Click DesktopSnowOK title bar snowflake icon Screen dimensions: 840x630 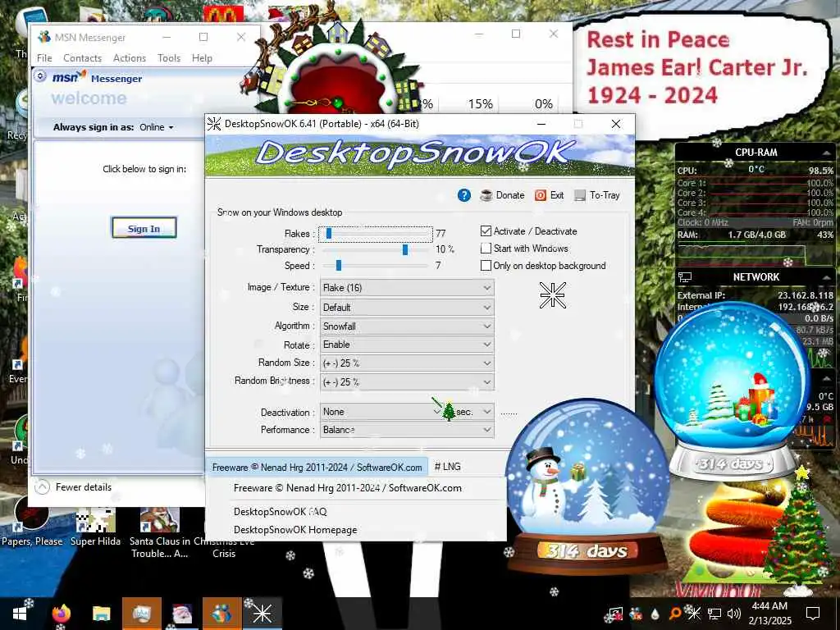pyautogui.click(x=214, y=124)
